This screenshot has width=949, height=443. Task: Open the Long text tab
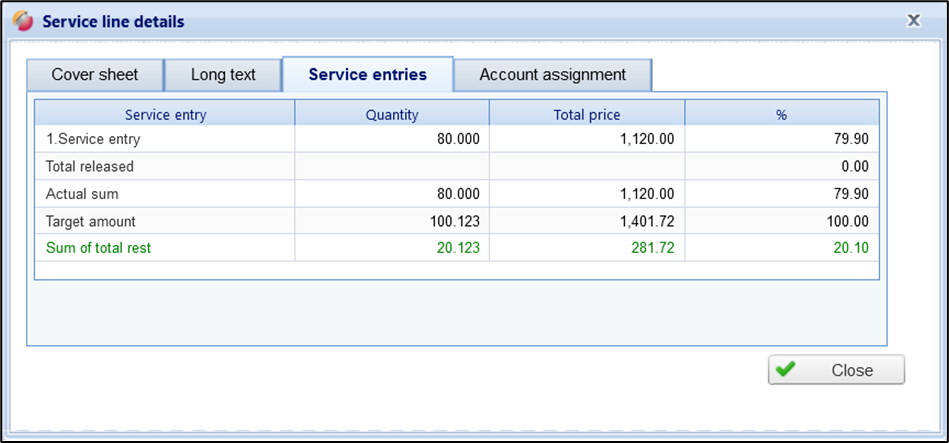pos(223,75)
